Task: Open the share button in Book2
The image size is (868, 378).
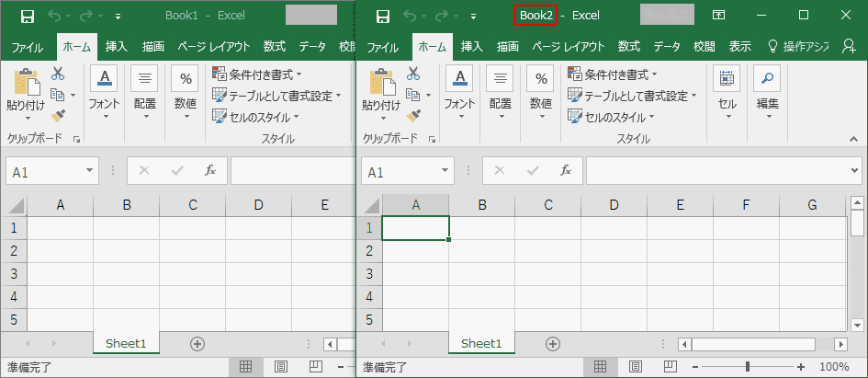Action: pyautogui.click(x=848, y=47)
